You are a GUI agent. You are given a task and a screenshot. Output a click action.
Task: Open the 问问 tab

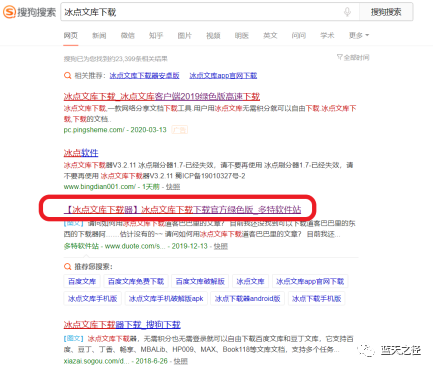point(298,35)
